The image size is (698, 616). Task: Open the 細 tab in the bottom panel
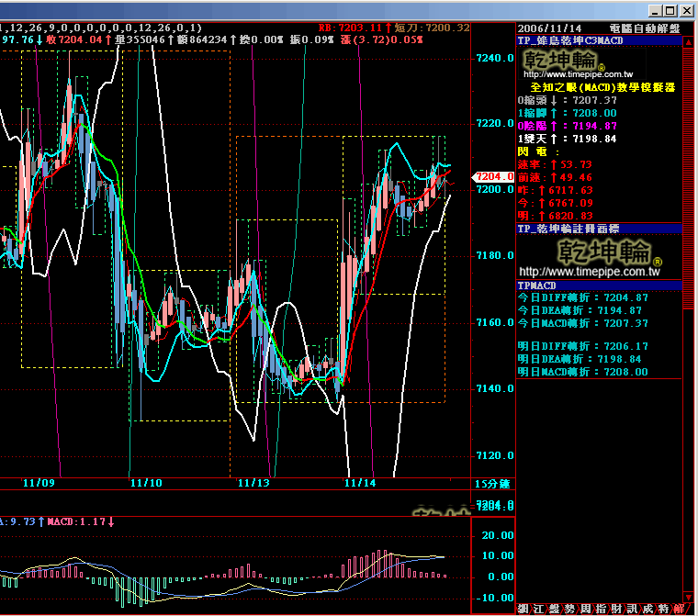click(x=523, y=608)
